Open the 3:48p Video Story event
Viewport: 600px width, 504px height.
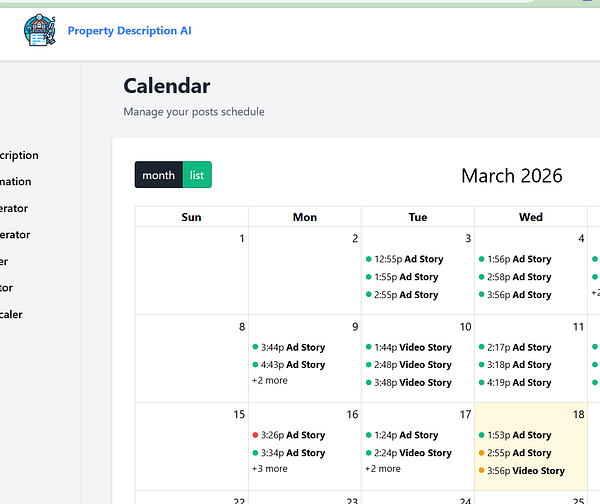point(409,382)
